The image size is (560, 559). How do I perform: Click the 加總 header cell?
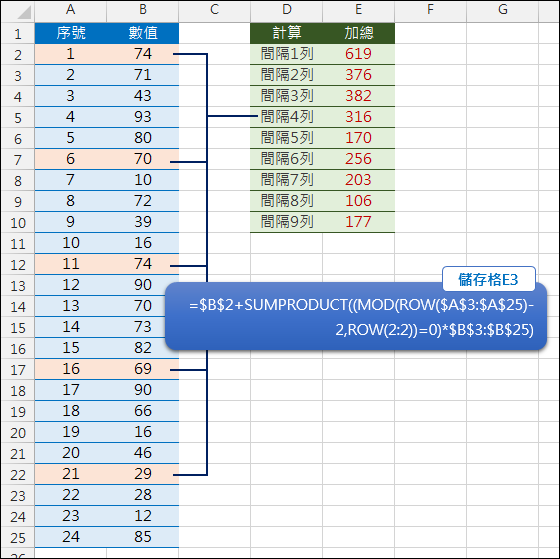point(359,33)
